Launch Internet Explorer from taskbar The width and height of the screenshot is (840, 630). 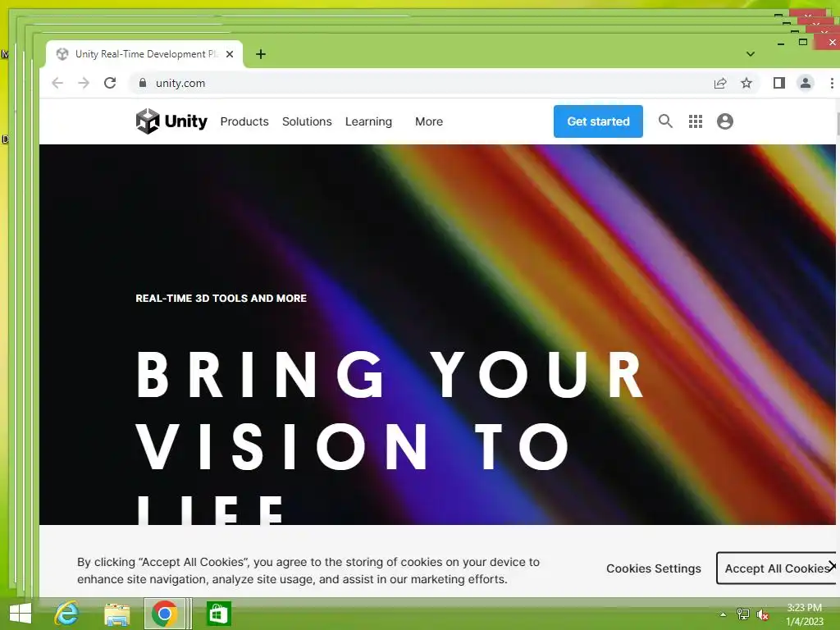click(x=66, y=614)
